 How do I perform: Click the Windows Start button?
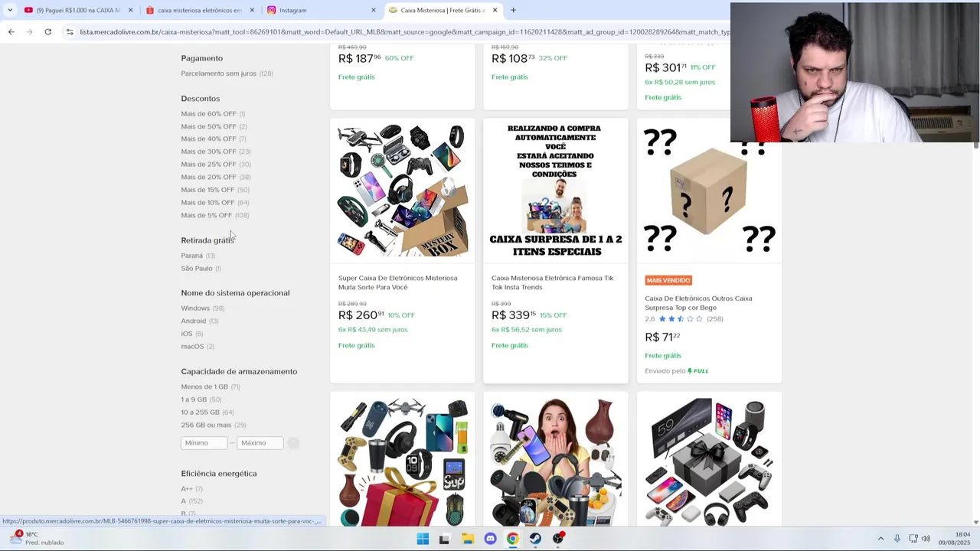coord(423,539)
